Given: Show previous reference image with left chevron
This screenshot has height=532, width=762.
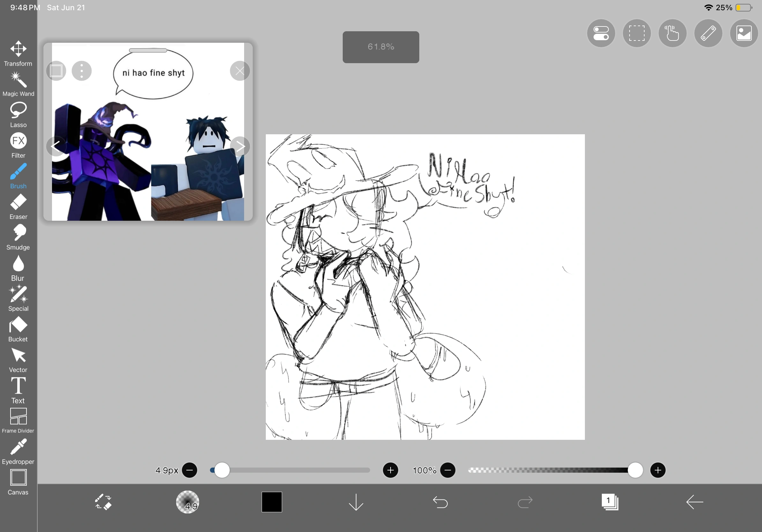Looking at the screenshot, I should 56,146.
